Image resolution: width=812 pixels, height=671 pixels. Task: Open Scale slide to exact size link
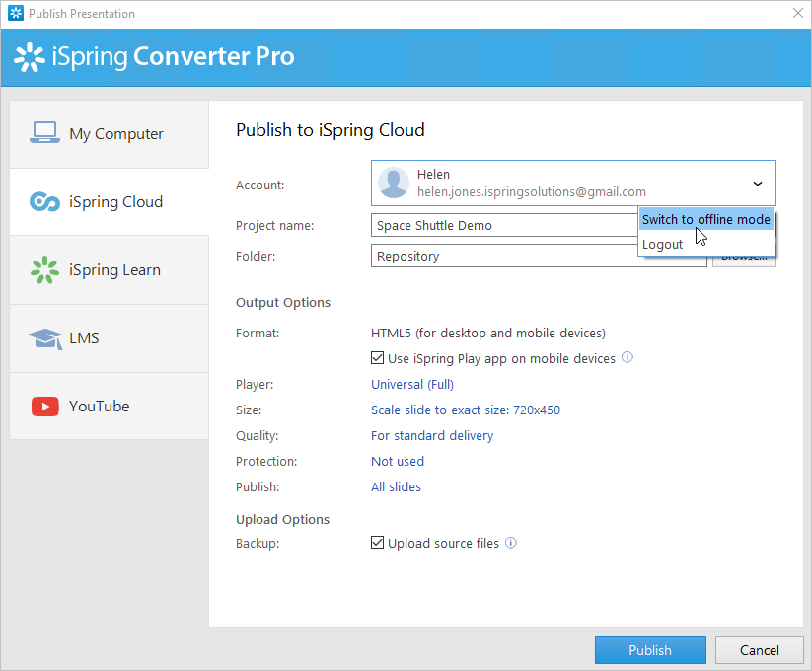coord(466,410)
